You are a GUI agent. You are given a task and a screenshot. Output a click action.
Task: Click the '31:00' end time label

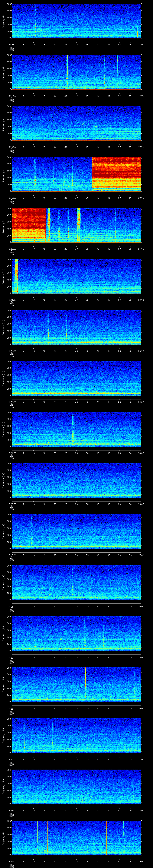[x=141, y=759]
